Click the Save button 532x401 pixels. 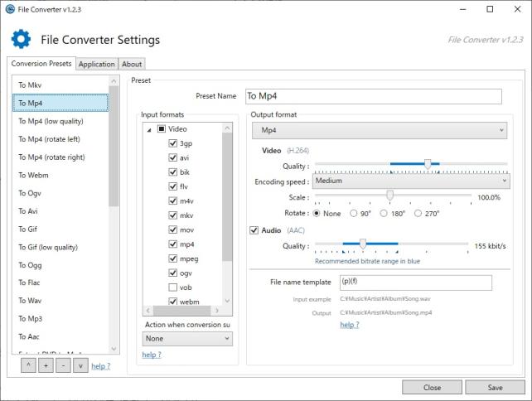(495, 387)
